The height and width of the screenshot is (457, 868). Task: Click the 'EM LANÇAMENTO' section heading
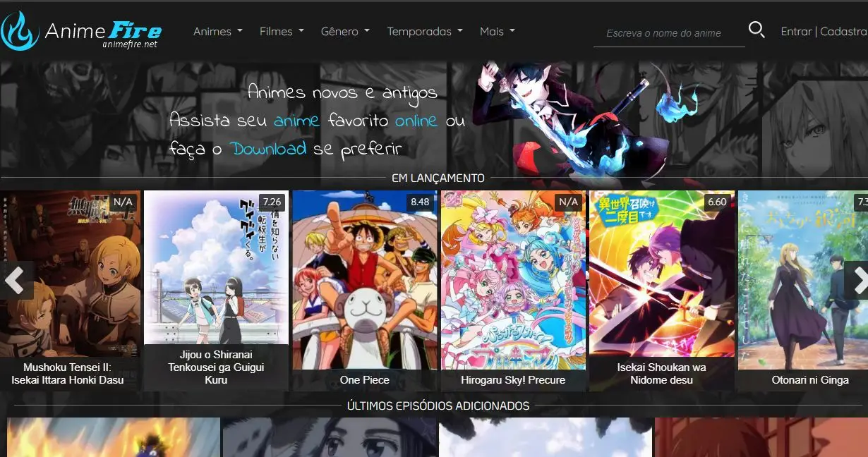pyautogui.click(x=438, y=178)
